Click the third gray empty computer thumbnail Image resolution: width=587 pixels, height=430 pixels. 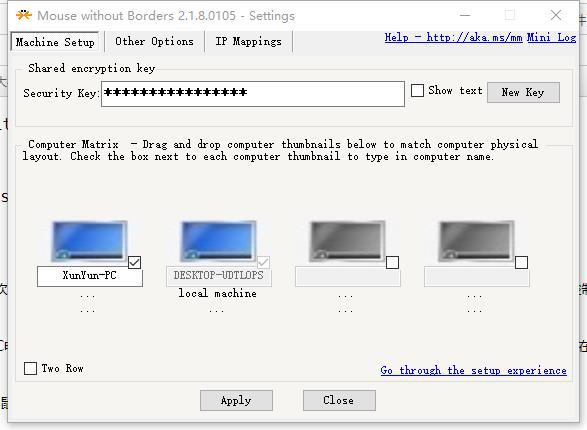point(347,241)
